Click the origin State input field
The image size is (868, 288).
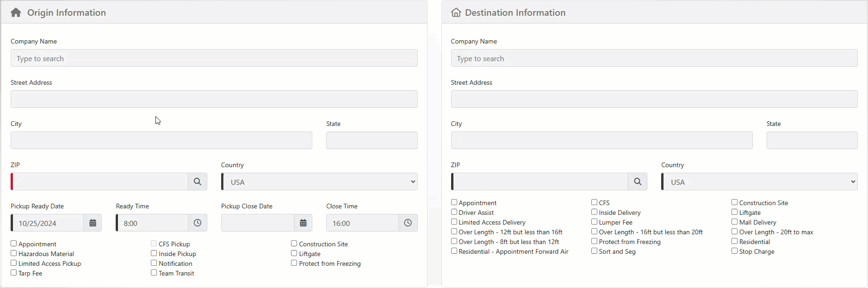pyautogui.click(x=372, y=140)
